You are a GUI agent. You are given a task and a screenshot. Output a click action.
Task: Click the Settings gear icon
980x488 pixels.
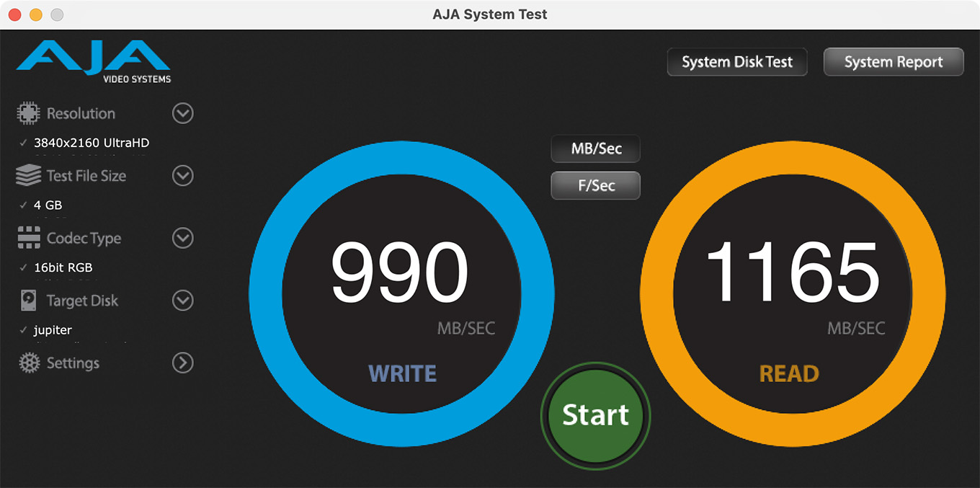[x=28, y=363]
